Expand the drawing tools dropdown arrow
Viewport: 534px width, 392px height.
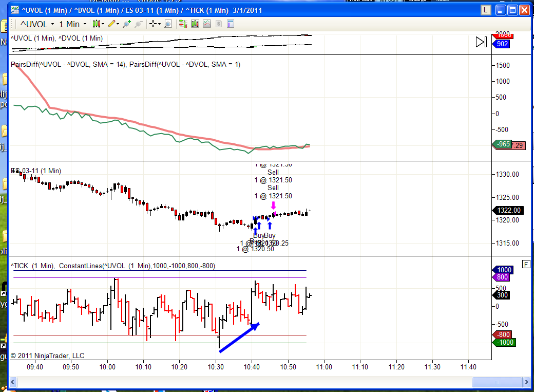point(118,24)
